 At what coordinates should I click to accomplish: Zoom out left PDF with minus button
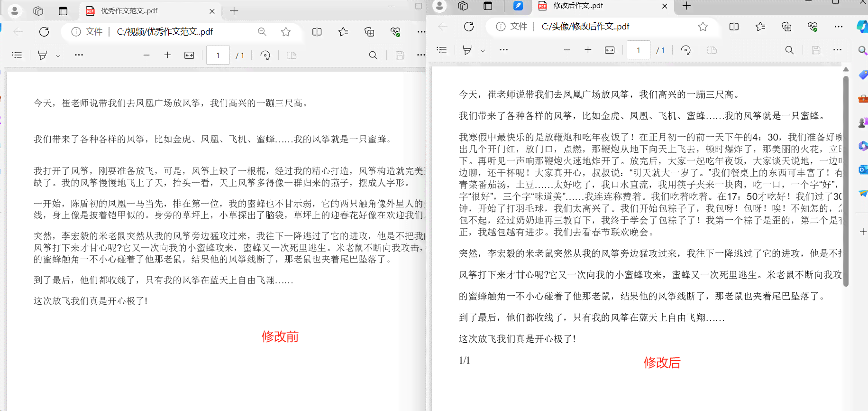point(146,55)
